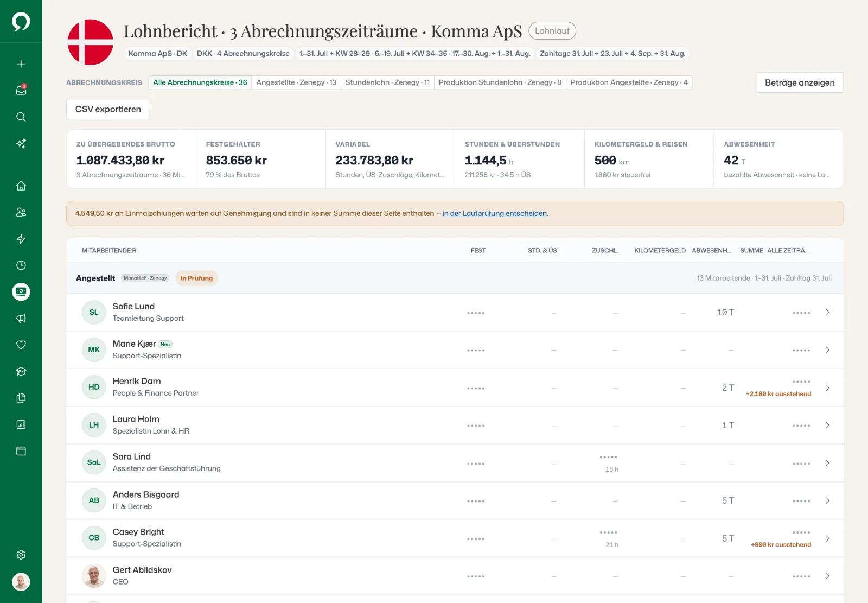Go to home icon in sidebar
Screen dimensions: 868x603
tap(21, 186)
